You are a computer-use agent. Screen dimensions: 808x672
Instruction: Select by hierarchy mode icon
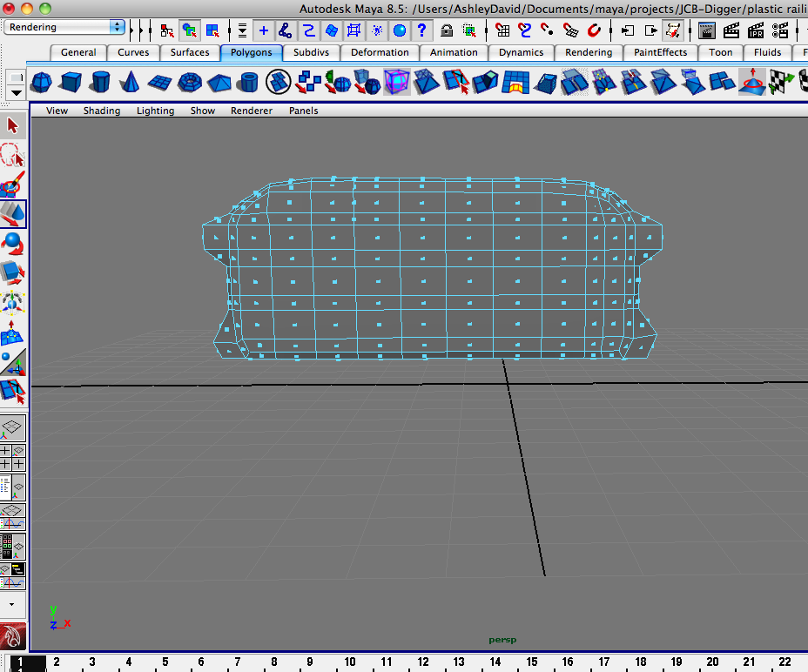167,31
